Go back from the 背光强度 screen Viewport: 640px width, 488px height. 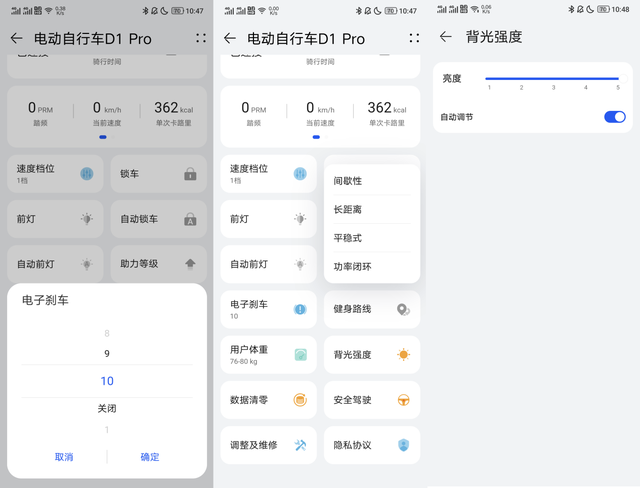pos(446,37)
